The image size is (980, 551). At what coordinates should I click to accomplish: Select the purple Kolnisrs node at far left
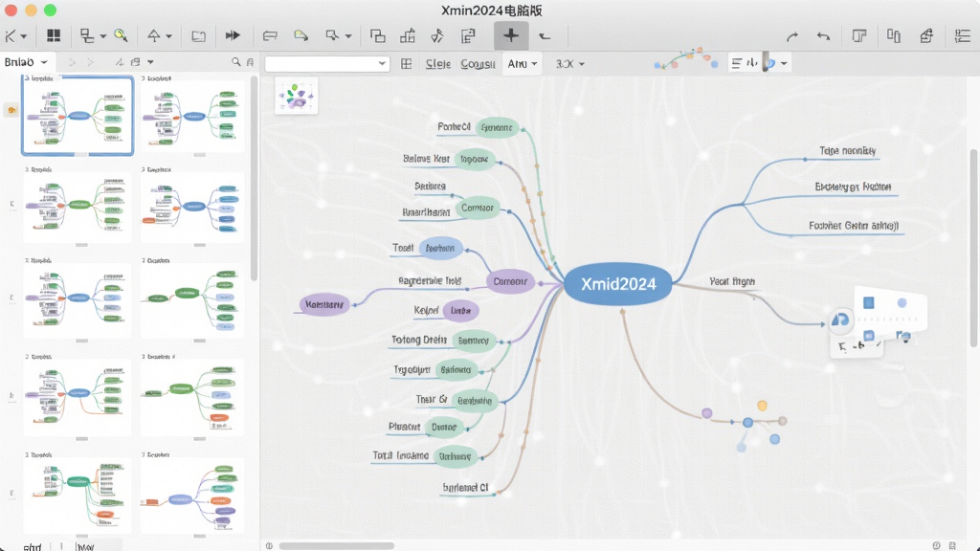tap(324, 304)
